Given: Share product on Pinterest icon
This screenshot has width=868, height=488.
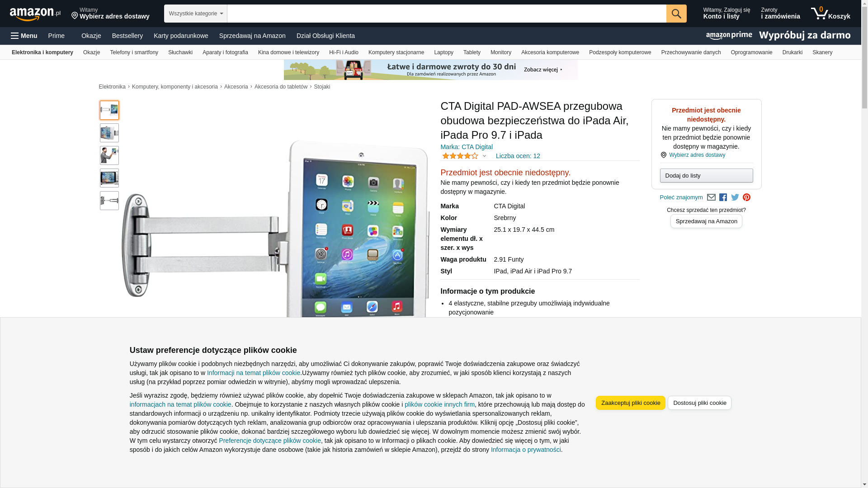Looking at the screenshot, I should [746, 197].
